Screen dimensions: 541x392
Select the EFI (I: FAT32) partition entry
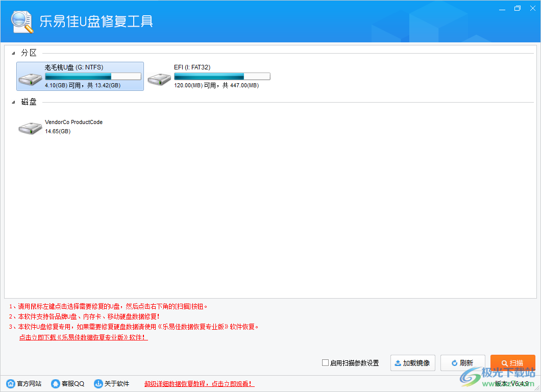point(209,76)
